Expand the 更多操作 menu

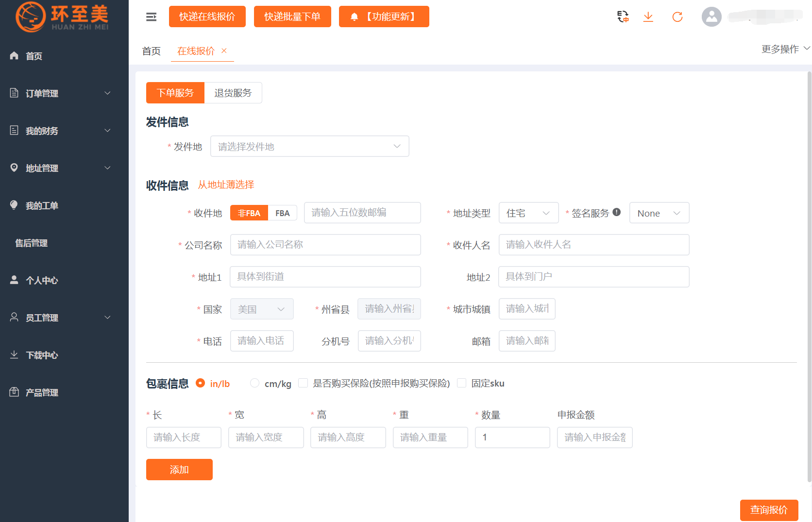[786, 49]
